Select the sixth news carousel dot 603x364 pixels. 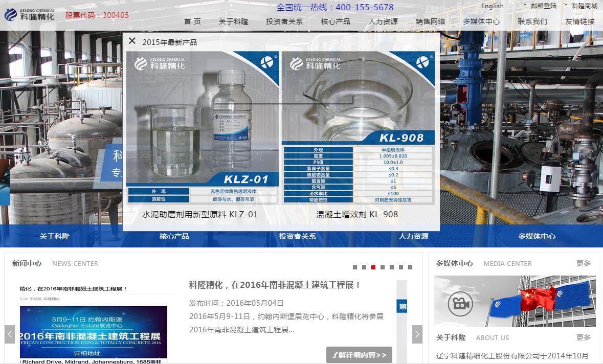tap(401, 267)
